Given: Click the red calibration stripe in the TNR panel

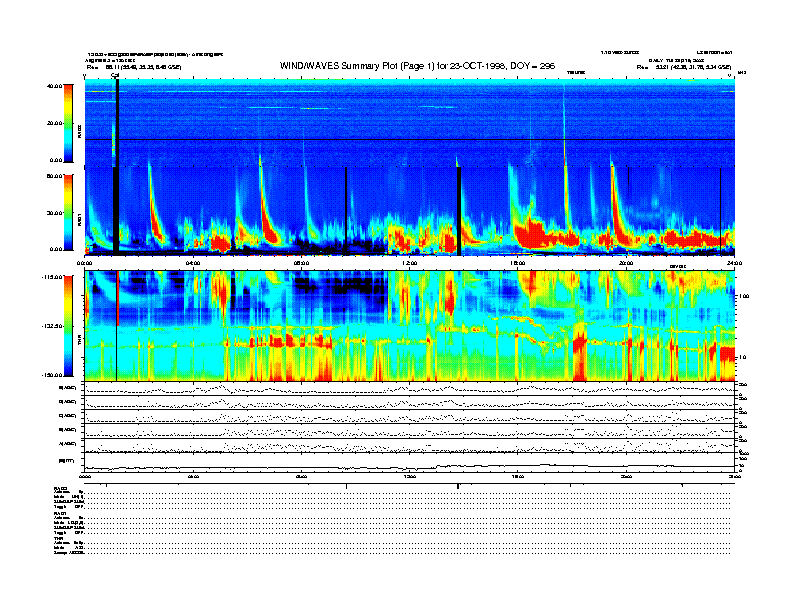Looking at the screenshot, I should tap(118, 298).
